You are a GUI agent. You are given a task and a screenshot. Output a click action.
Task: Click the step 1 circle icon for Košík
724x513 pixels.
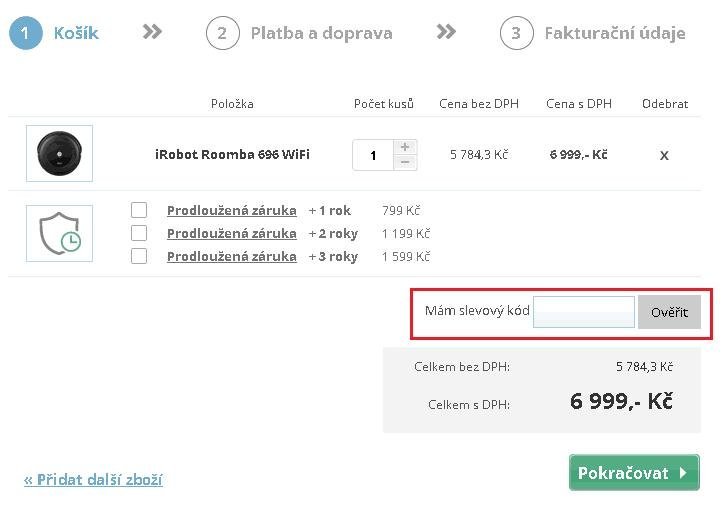coord(25,33)
